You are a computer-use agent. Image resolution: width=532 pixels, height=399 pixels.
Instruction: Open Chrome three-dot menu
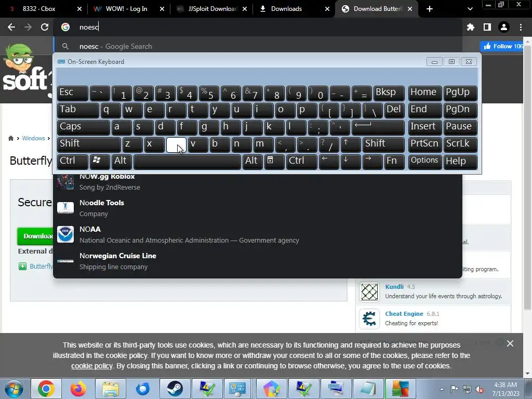(x=521, y=27)
